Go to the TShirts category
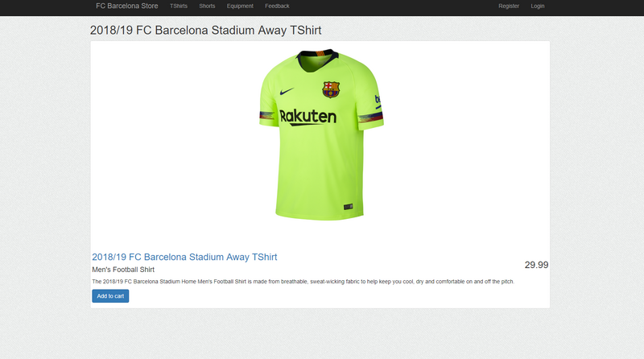This screenshot has height=359, width=644. [179, 6]
